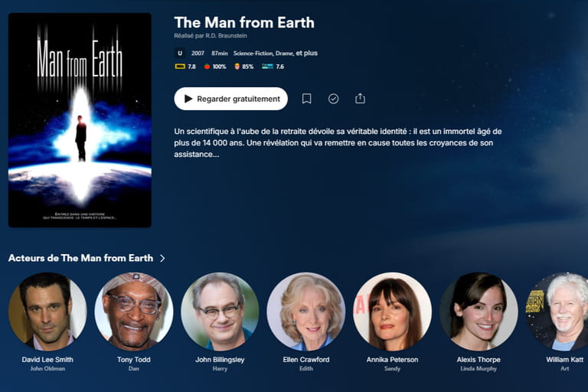Click the U age rating badge

[180, 54]
